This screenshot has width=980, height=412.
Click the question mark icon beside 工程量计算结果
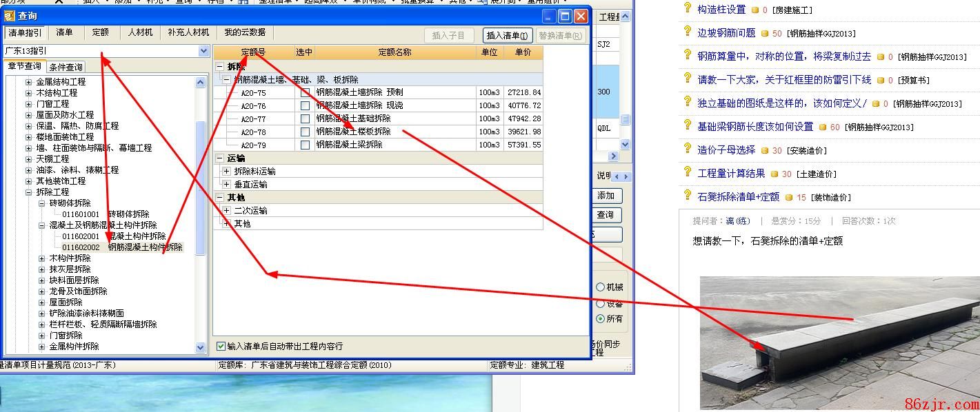click(687, 172)
